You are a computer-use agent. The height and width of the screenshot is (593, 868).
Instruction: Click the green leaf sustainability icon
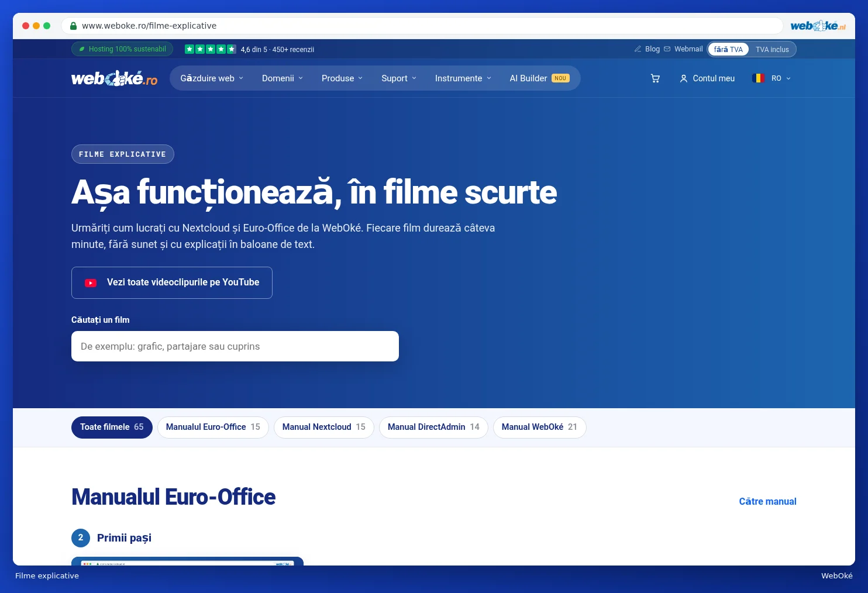pyautogui.click(x=82, y=49)
